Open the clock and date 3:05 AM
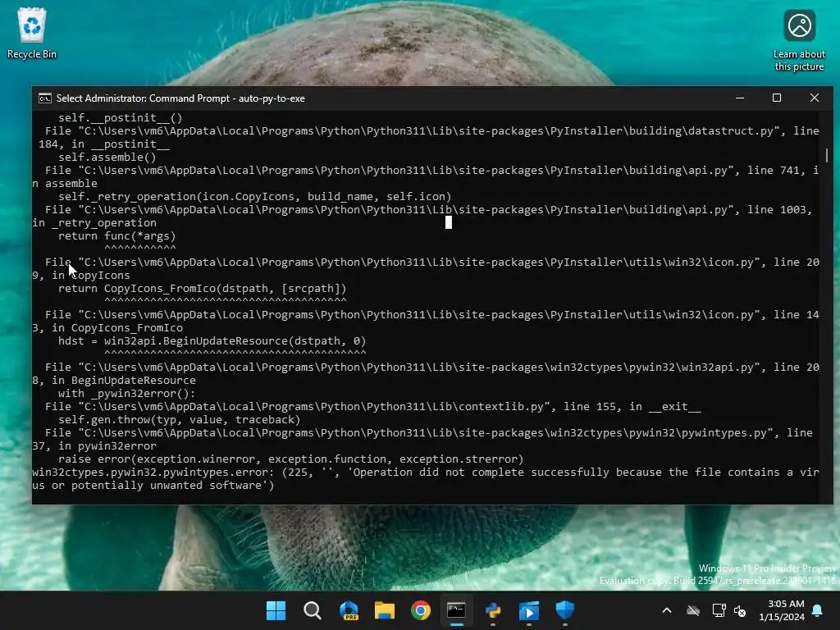840x630 pixels. (782, 610)
